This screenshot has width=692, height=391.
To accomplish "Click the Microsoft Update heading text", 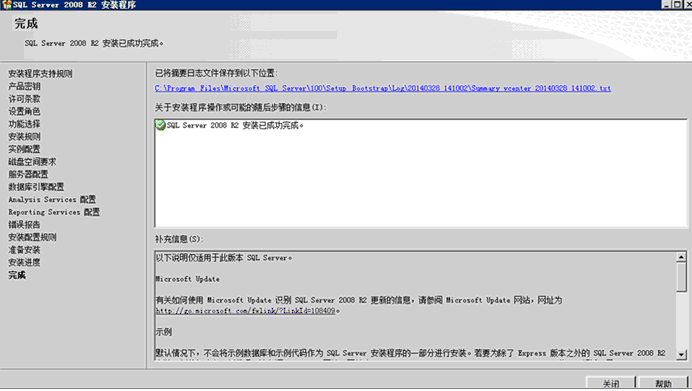I will (188, 279).
